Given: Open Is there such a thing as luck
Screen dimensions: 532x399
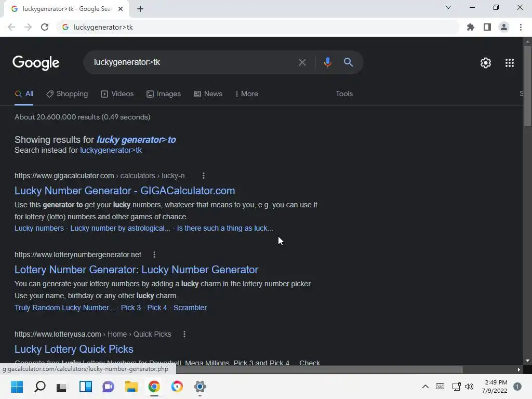Looking at the screenshot, I should click(x=225, y=229).
